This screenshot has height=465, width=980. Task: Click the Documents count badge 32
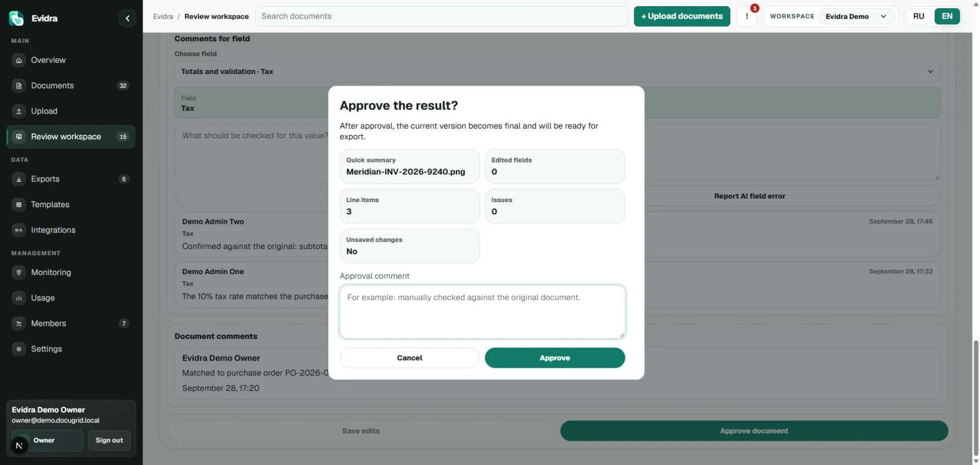(123, 86)
